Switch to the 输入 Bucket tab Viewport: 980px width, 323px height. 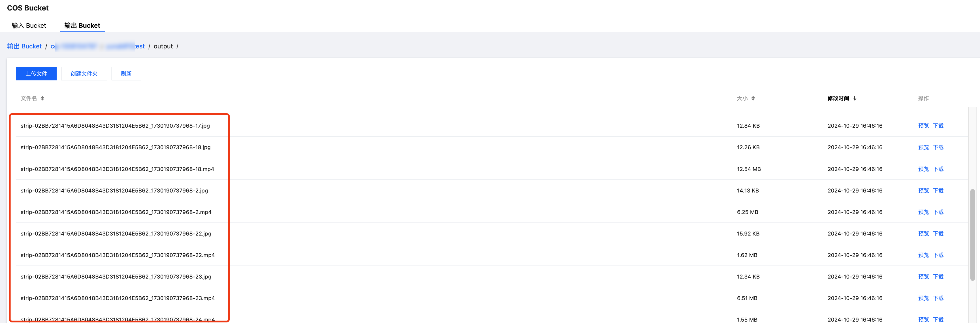(29, 25)
